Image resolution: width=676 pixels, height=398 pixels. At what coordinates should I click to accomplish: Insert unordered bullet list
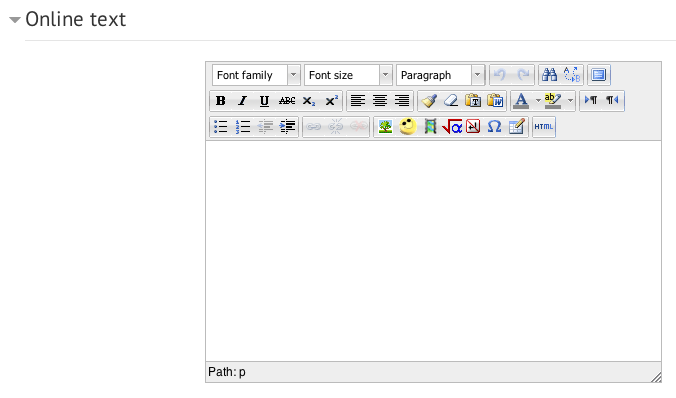pyautogui.click(x=220, y=127)
